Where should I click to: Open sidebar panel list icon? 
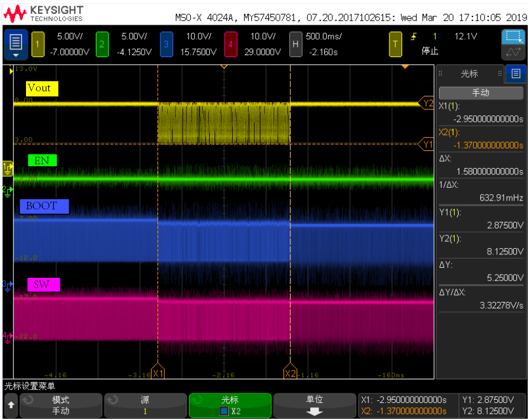tap(516, 74)
